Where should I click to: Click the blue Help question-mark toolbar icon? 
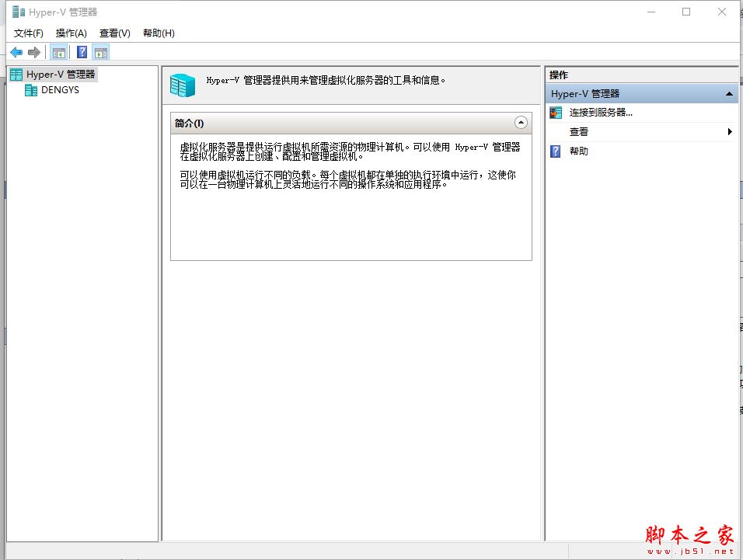82,52
